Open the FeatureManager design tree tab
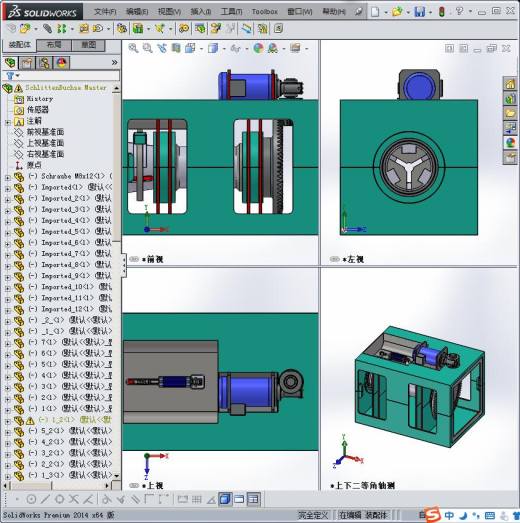The image size is (520, 523). 10,62
